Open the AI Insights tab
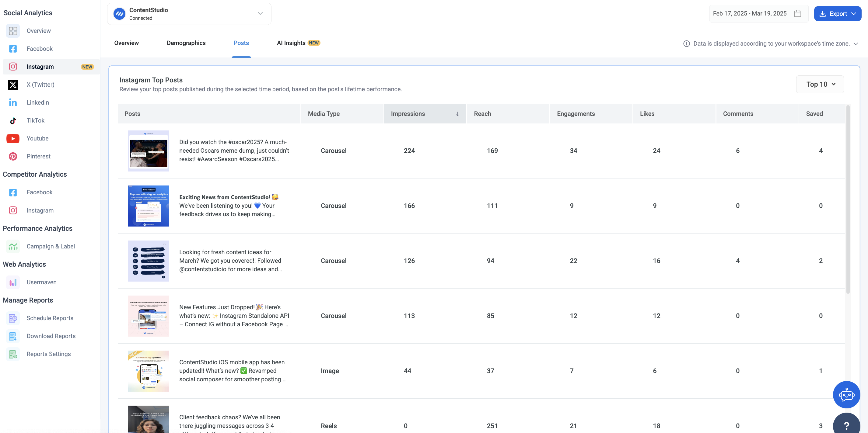 pos(298,43)
